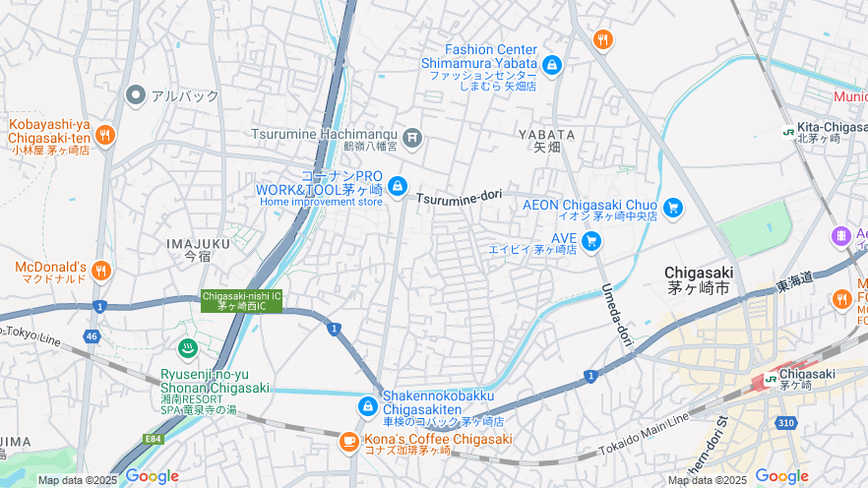The image size is (868, 488).
Task: Select the Chigasaki station JR icon
Action: pyautogui.click(x=770, y=380)
